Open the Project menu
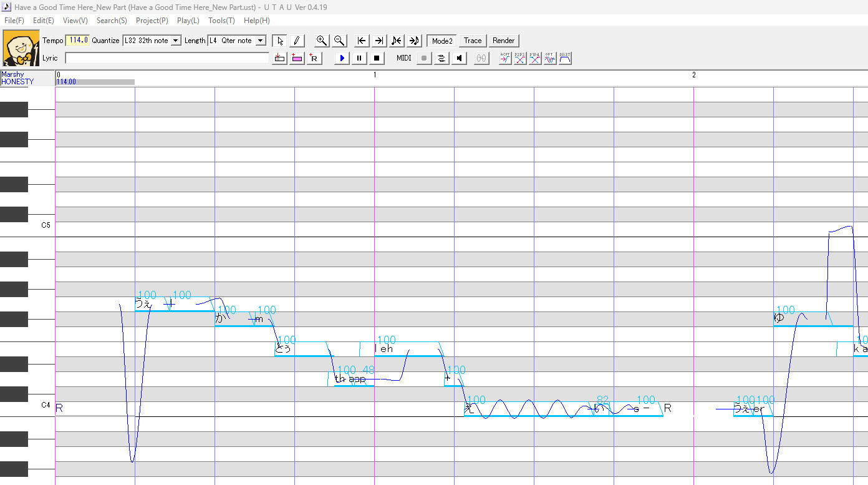This screenshot has height=485, width=868. pyautogui.click(x=152, y=21)
